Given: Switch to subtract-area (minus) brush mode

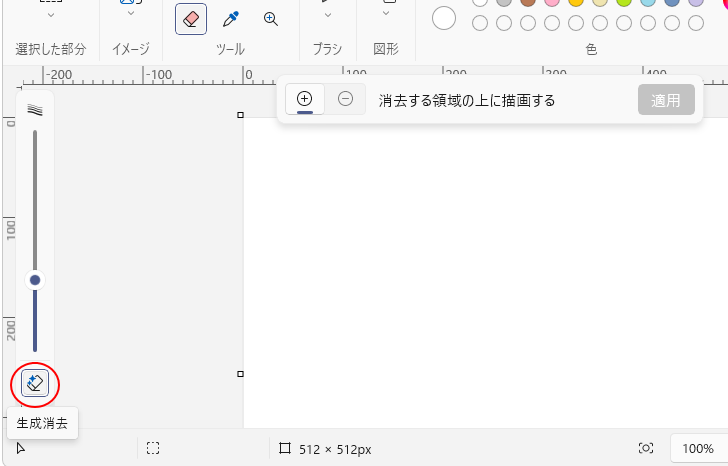Looking at the screenshot, I should tap(345, 99).
